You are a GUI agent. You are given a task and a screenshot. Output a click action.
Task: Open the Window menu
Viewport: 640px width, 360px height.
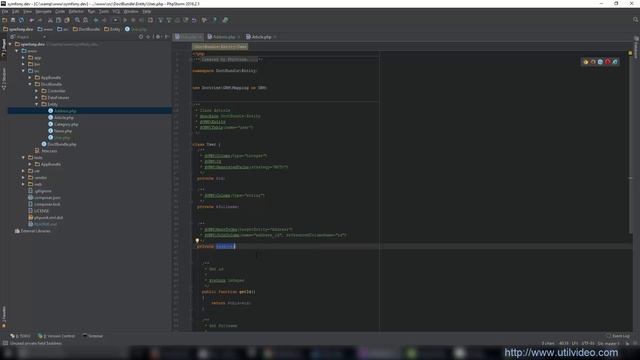click(x=131, y=11)
